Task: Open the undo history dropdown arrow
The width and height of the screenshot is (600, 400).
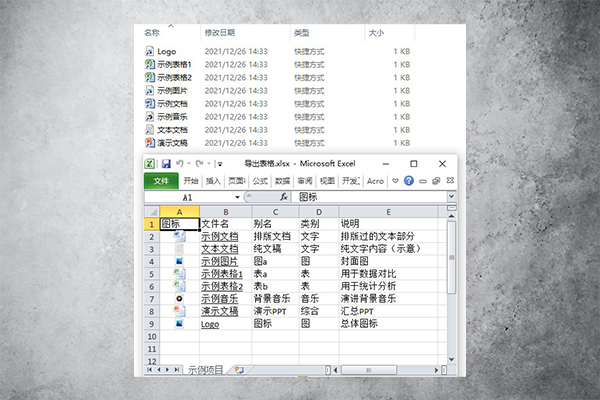Action: pos(189,164)
